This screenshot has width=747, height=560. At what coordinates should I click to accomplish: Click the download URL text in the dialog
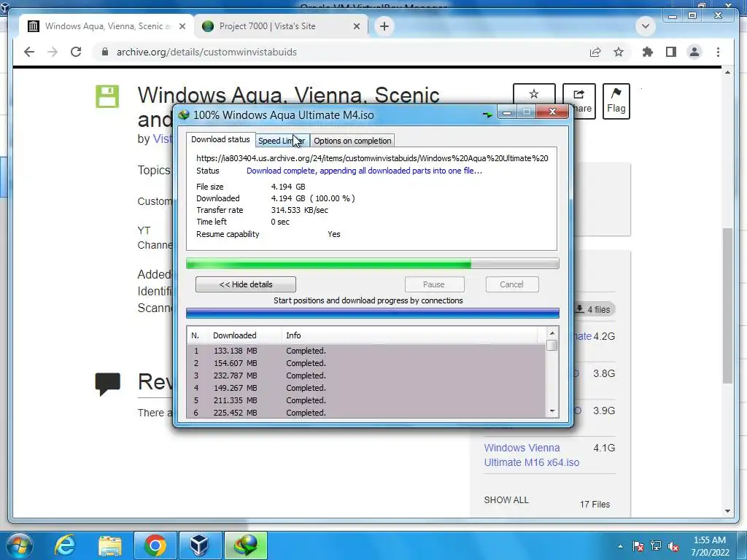372,158
